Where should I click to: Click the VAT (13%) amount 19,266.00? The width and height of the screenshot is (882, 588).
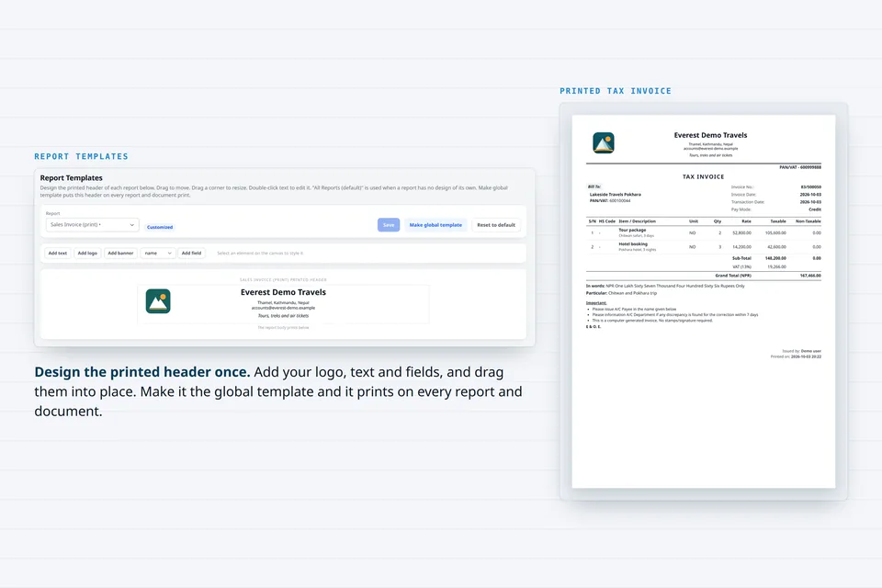tap(777, 266)
